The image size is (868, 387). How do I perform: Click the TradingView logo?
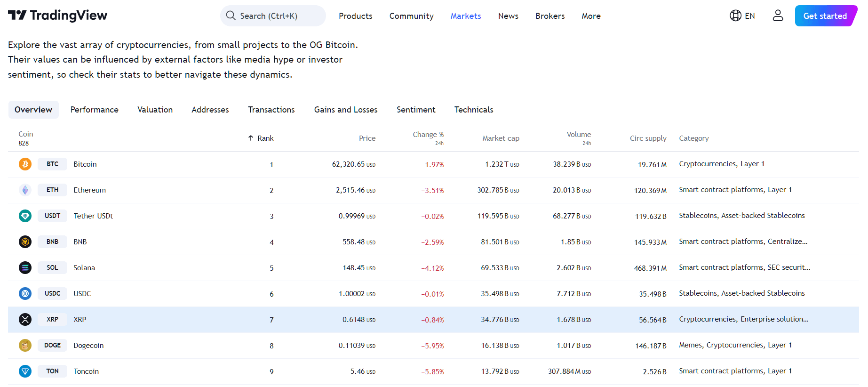coord(57,16)
